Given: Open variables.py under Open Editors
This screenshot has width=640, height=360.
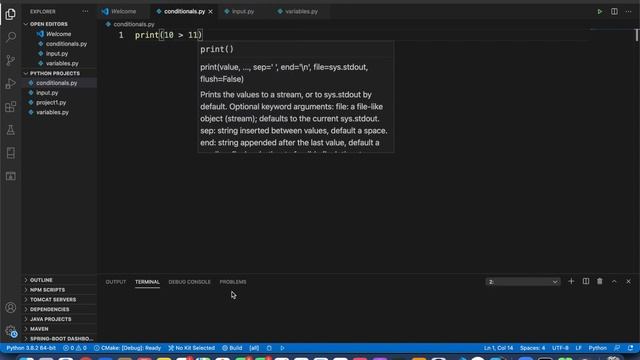Looking at the screenshot, I should pyautogui.click(x=62, y=63).
